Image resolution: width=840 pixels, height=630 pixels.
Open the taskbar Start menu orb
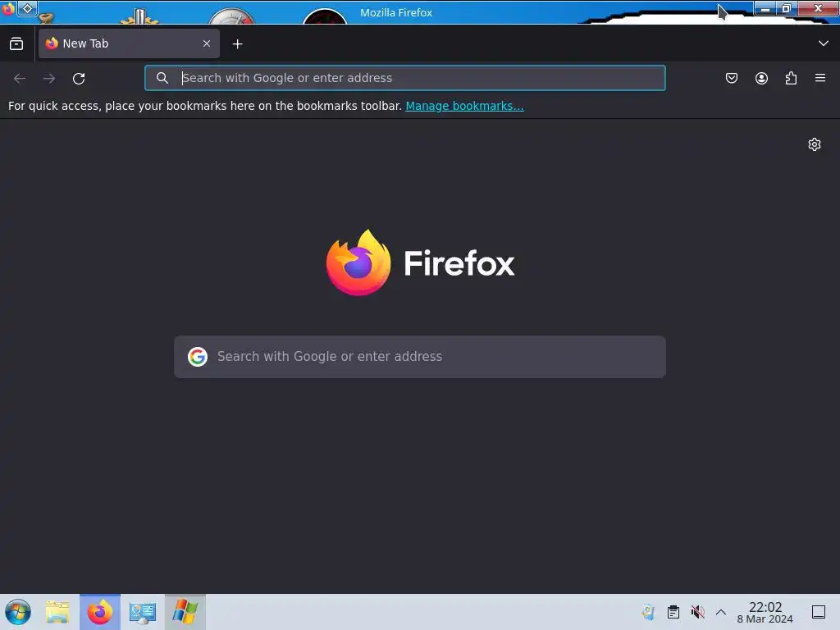[18, 612]
